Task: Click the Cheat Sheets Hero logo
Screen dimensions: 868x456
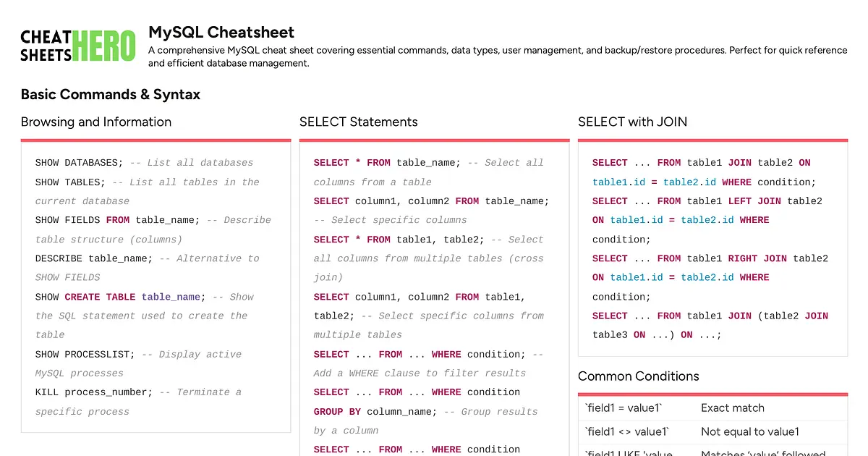Action: click(77, 46)
